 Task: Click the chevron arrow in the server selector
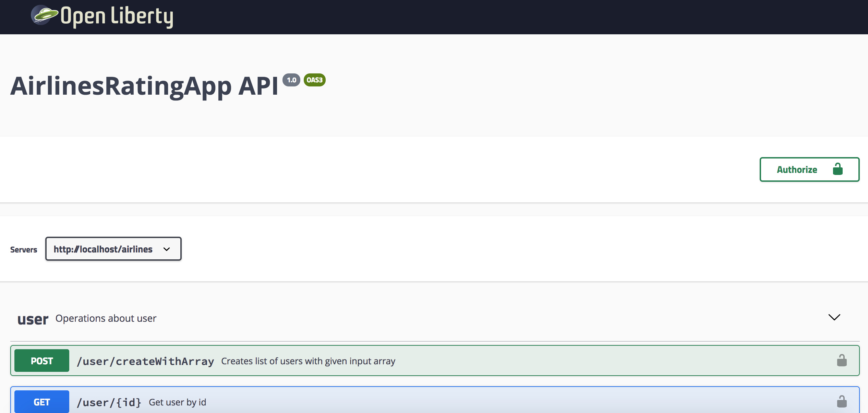coord(167,249)
